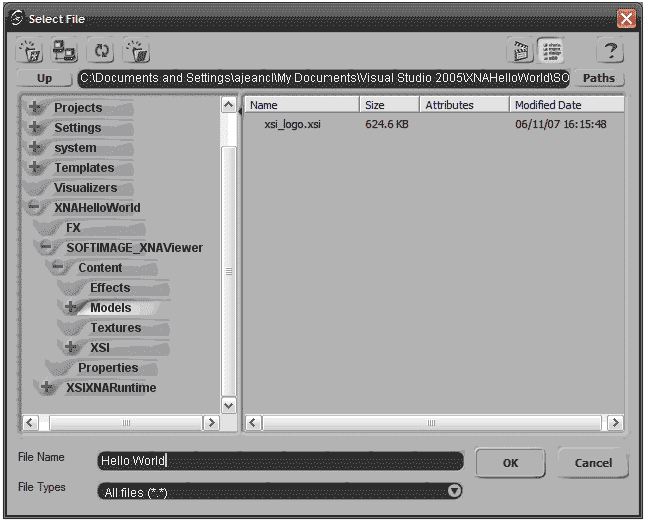The height and width of the screenshot is (525, 656).
Task: Switch to detailed list view icon
Action: [550, 51]
